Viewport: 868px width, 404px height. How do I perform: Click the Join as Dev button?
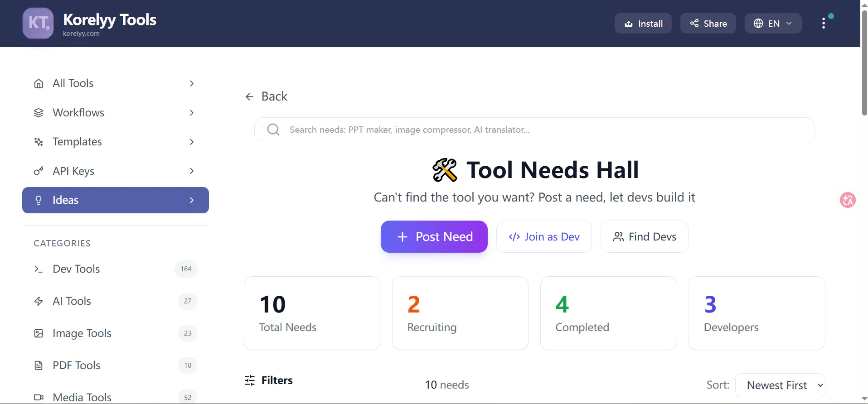pos(544,236)
